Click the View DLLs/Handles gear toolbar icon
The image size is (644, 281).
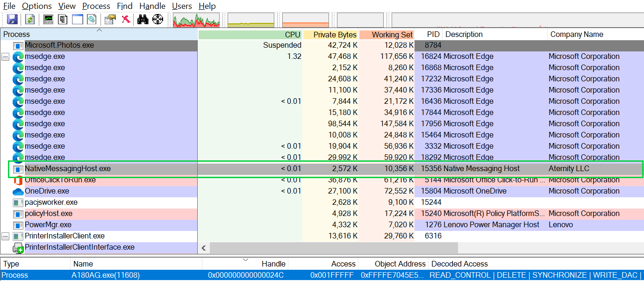pyautogui.click(x=92, y=20)
